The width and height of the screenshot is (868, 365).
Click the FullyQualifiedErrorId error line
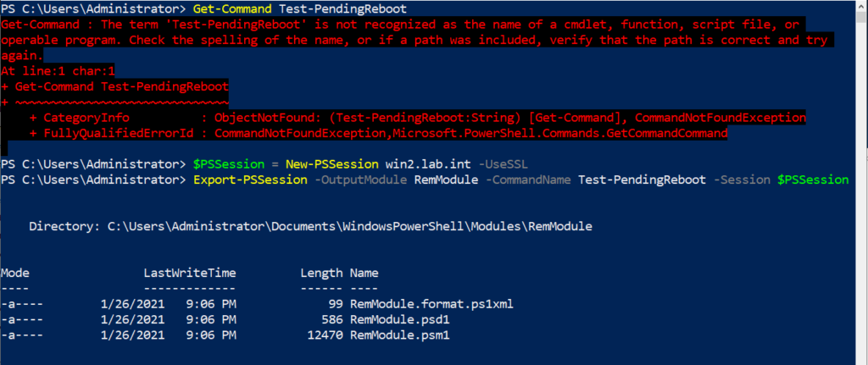pos(378,133)
